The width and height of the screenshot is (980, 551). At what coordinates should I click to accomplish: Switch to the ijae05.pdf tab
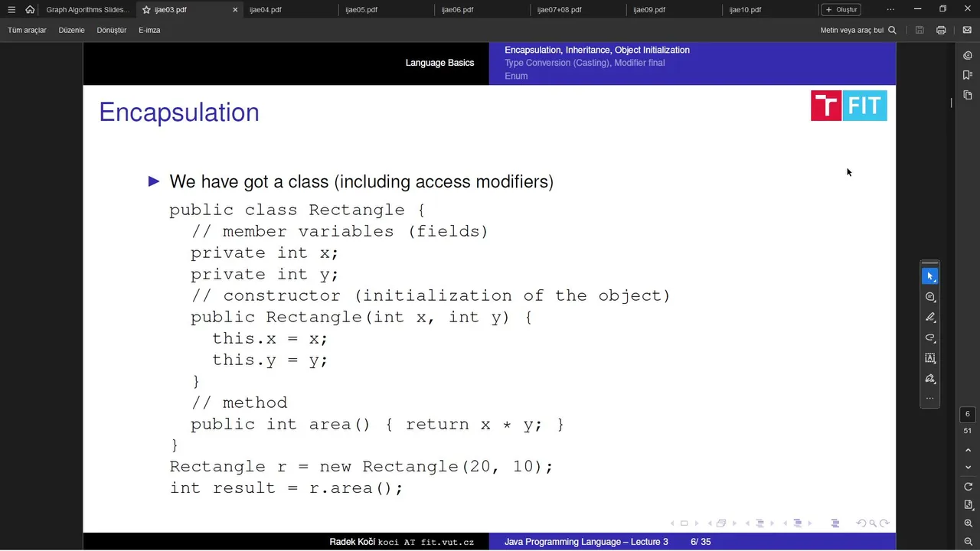(x=361, y=10)
